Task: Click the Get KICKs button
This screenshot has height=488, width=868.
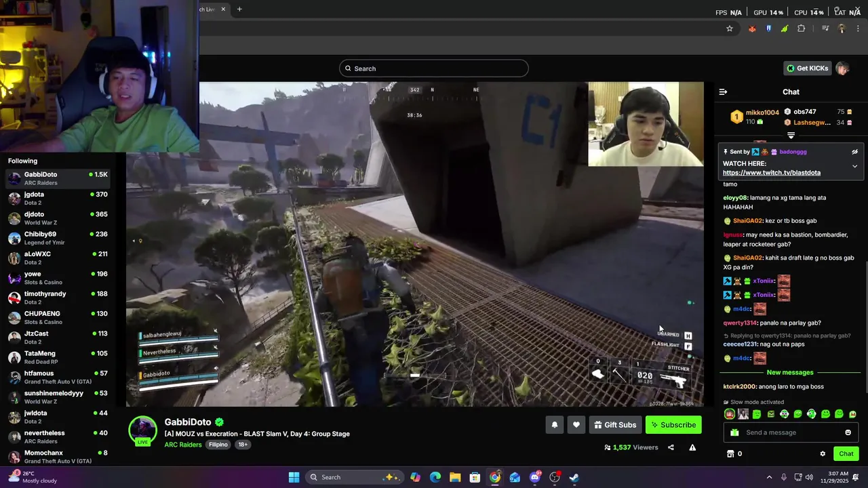Action: point(808,68)
